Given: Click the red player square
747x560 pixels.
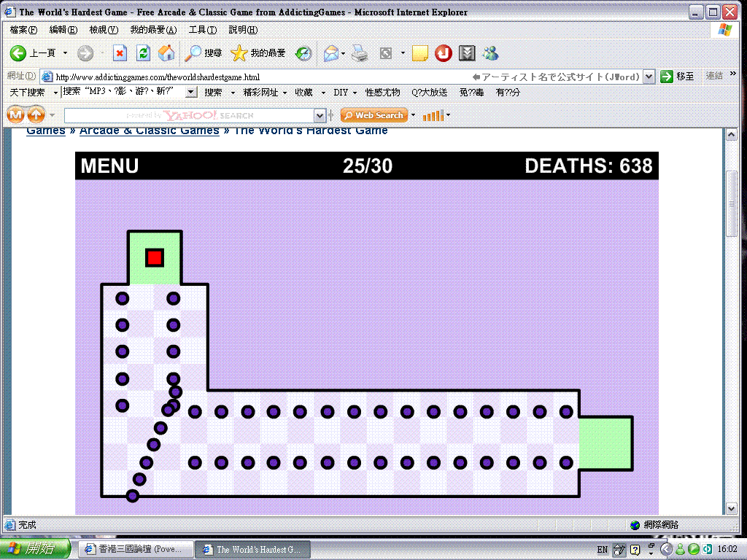Looking at the screenshot, I should 155,257.
